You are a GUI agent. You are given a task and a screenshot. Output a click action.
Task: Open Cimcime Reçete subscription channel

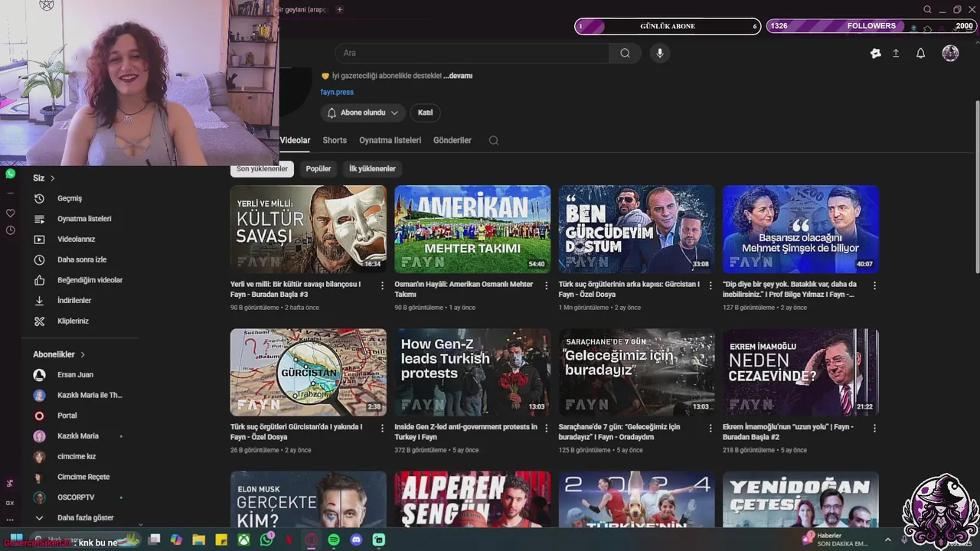[83, 477]
